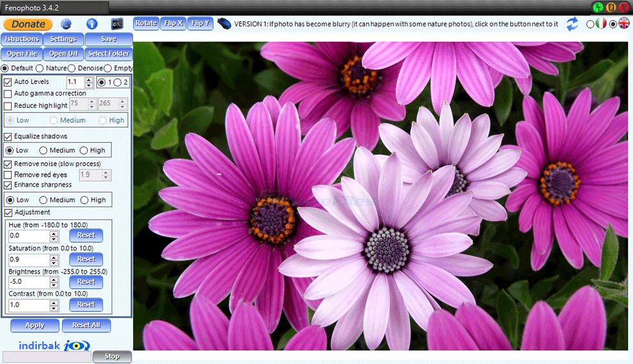Viewport: 633px width, 364px height.
Task: Click the orange title bar button
Action: tap(611, 7)
